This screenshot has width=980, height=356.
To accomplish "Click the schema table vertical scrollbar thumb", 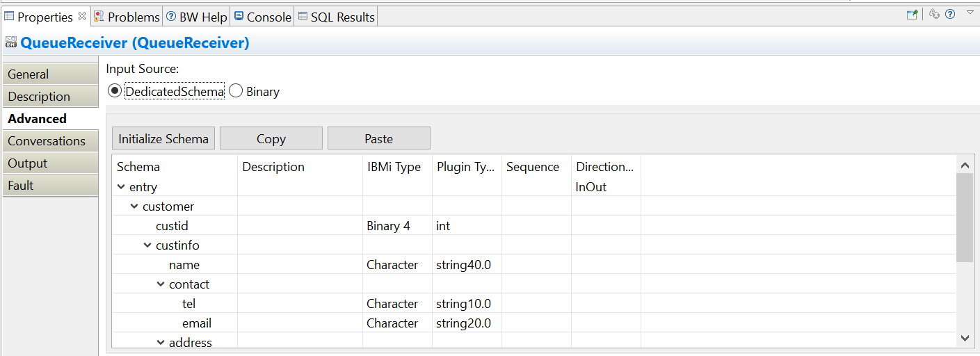I will (x=965, y=217).
